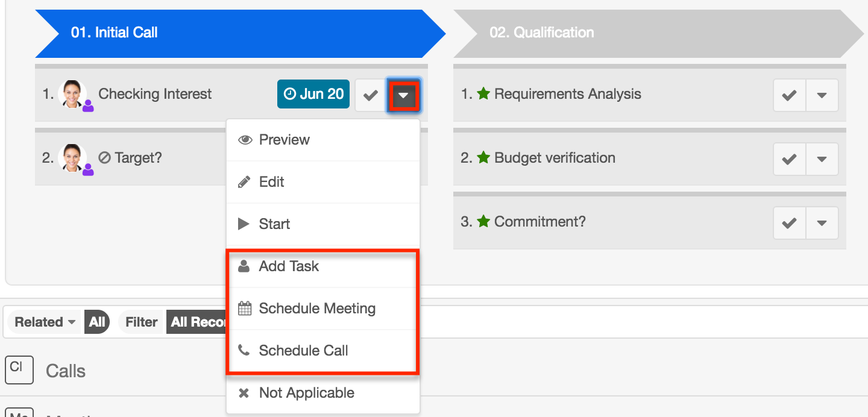Click the Jun 20 due date badge
868x417 pixels.
[x=313, y=94]
